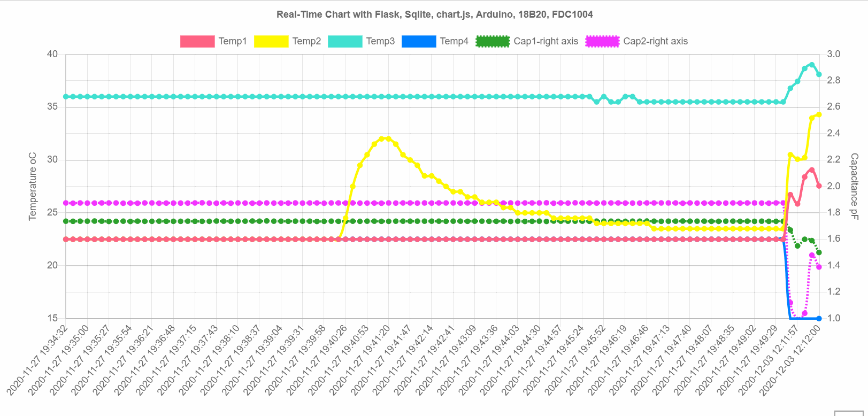Viewport: 868px width, 416px height.
Task: Select the peak Temp2 data point near 32
Action: (x=381, y=139)
